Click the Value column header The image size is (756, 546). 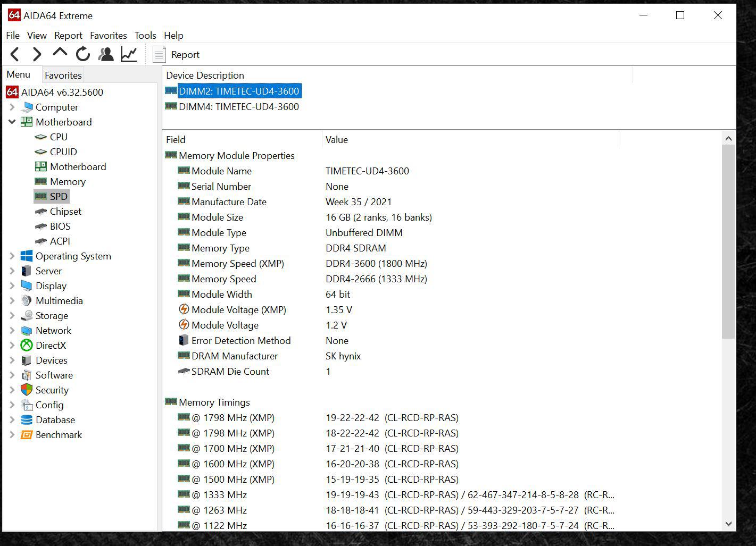pos(337,140)
